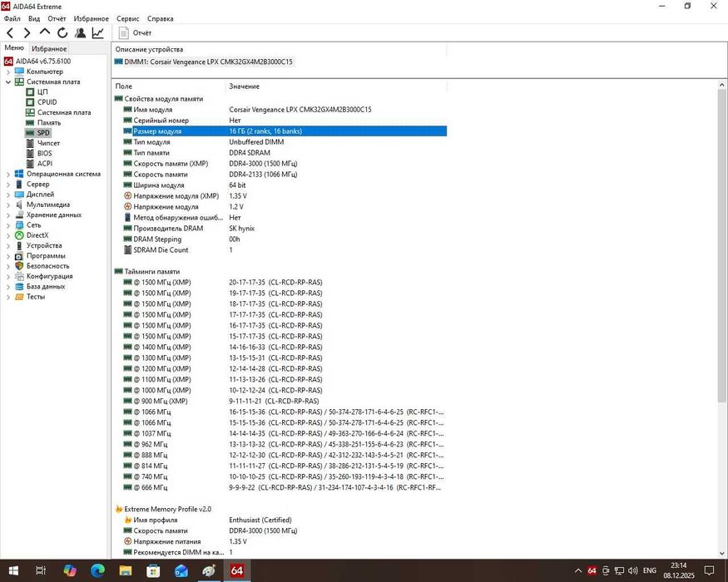Open the Вид menu
This screenshot has height=582, width=728.
34,18
